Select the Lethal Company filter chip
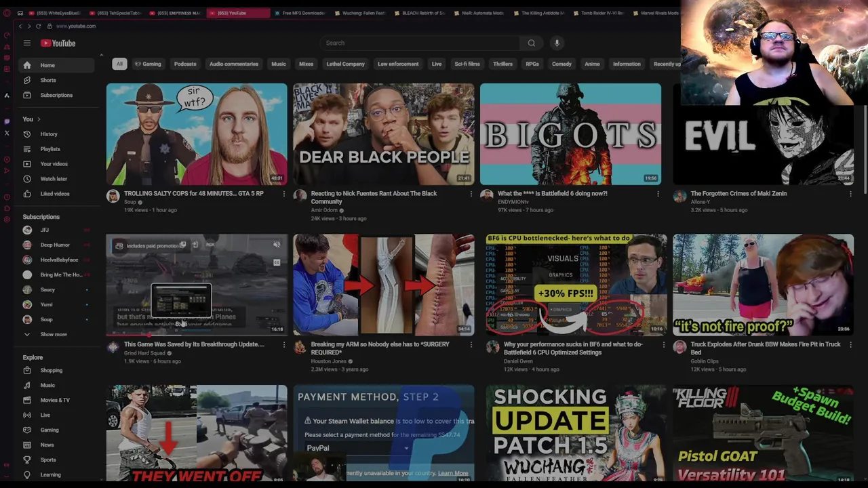Viewport: 868px width, 488px height. 346,64
